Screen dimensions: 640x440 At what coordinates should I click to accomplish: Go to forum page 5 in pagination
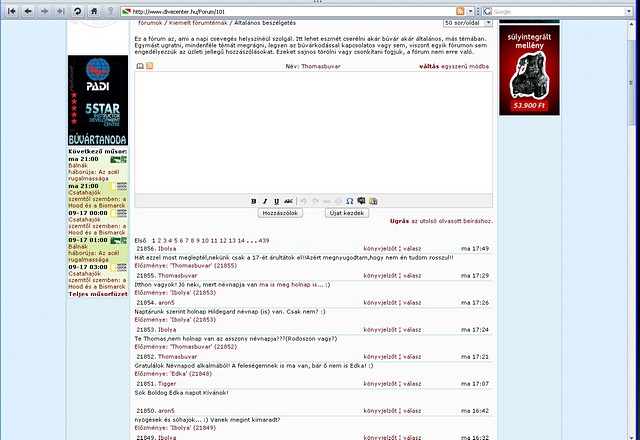click(178, 240)
